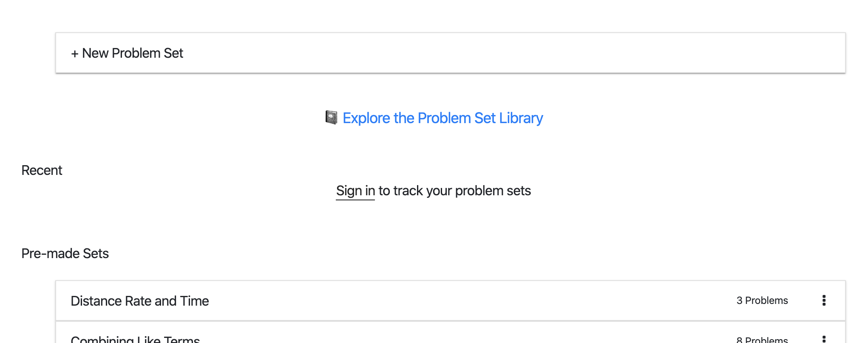Click the 3 Problems label
The image size is (868, 343).
(x=762, y=300)
